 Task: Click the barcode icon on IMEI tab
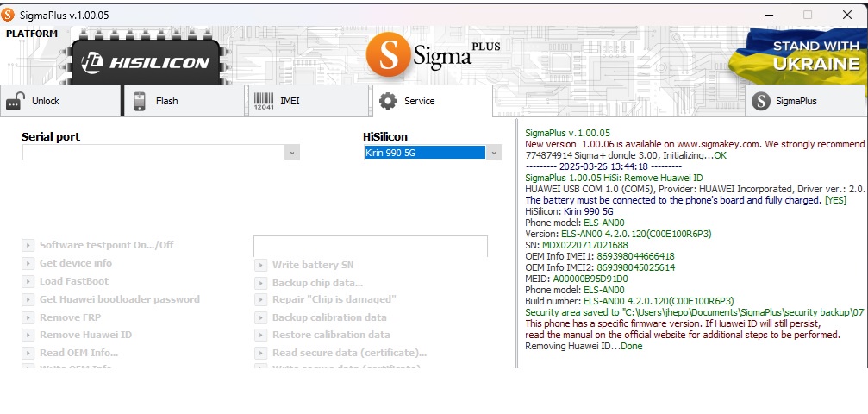[x=264, y=101]
